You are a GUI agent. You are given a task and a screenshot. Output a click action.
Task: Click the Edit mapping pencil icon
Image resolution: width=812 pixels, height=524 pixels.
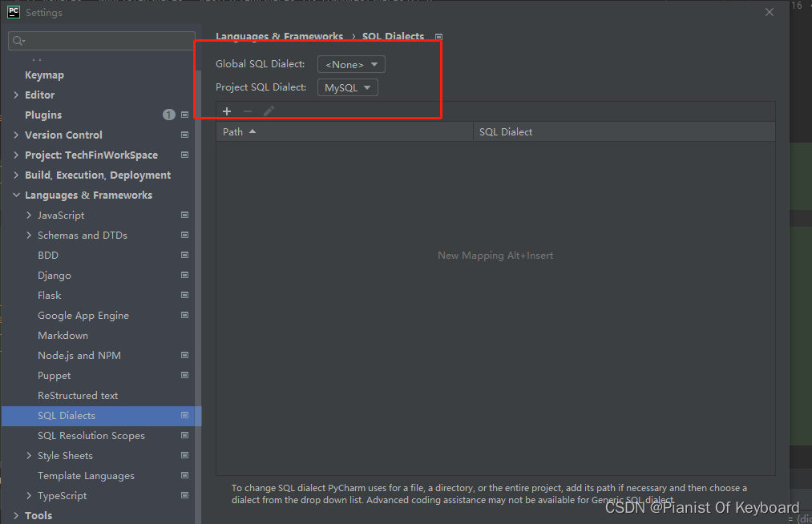pos(269,111)
